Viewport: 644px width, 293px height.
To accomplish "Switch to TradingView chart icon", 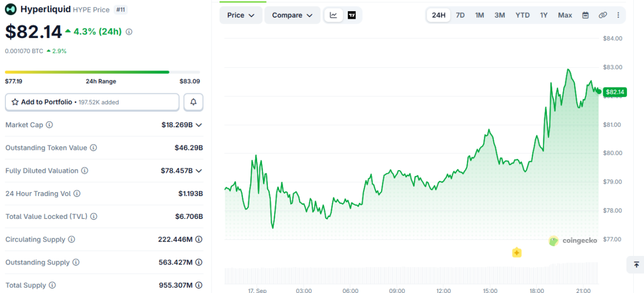I will click(352, 15).
